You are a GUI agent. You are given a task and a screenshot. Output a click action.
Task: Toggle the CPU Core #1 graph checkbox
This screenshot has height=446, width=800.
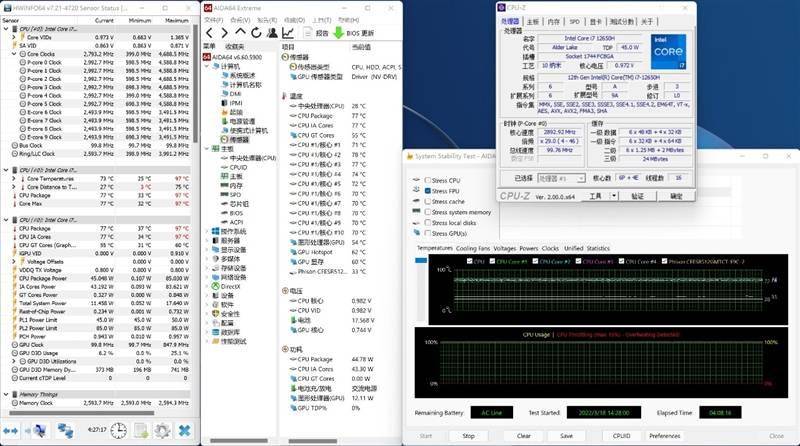point(492,261)
